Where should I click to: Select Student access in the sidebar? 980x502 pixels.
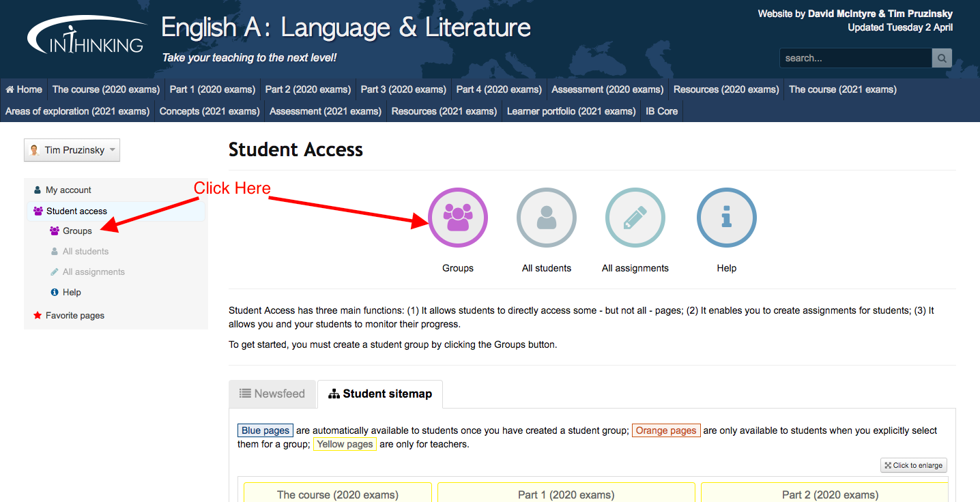pyautogui.click(x=76, y=211)
